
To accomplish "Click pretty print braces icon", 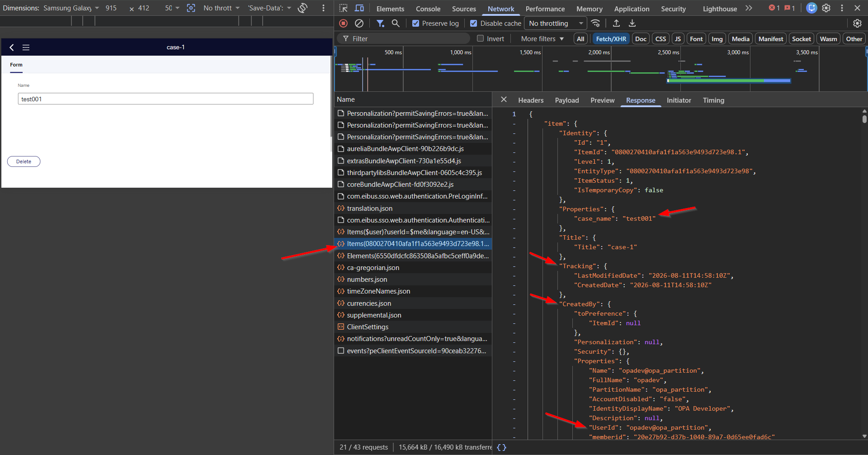I will point(501,447).
